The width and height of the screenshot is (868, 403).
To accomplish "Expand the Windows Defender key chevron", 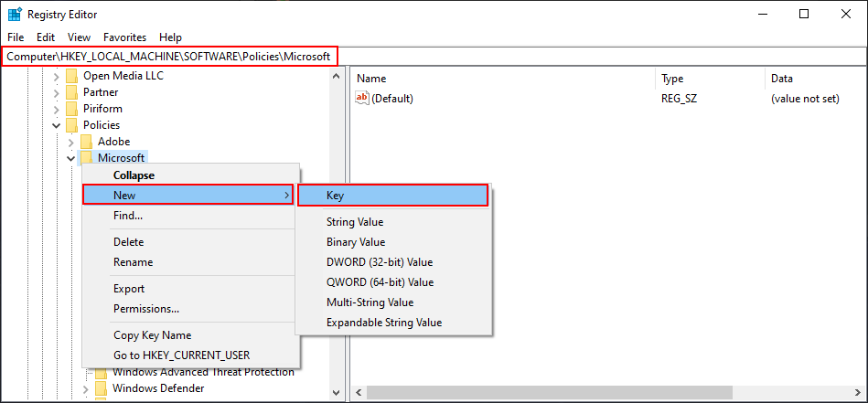I will pyautogui.click(x=86, y=388).
